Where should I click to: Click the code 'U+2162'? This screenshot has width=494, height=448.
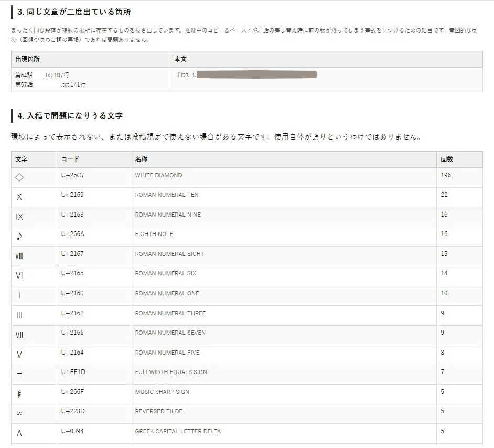click(x=72, y=313)
